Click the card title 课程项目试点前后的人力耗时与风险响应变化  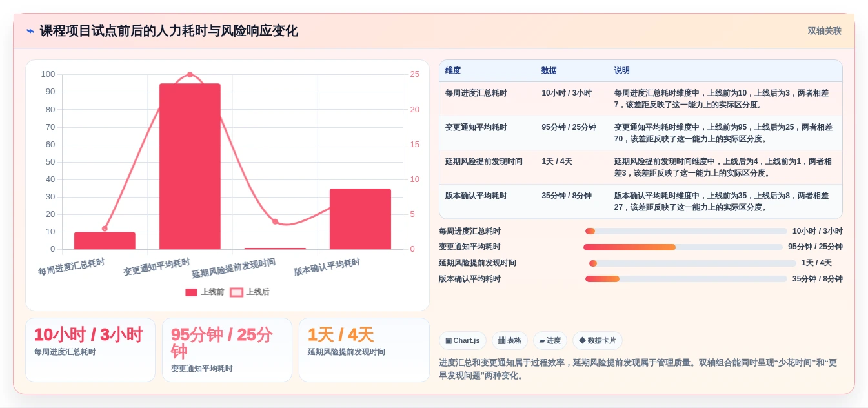[x=168, y=31]
